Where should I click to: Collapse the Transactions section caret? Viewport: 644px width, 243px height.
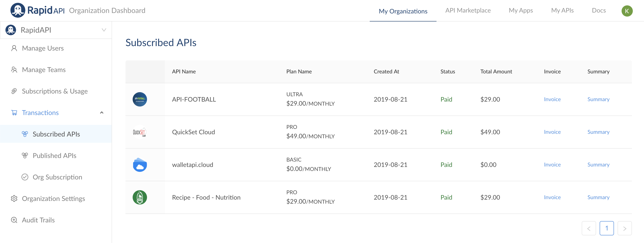pos(102,113)
